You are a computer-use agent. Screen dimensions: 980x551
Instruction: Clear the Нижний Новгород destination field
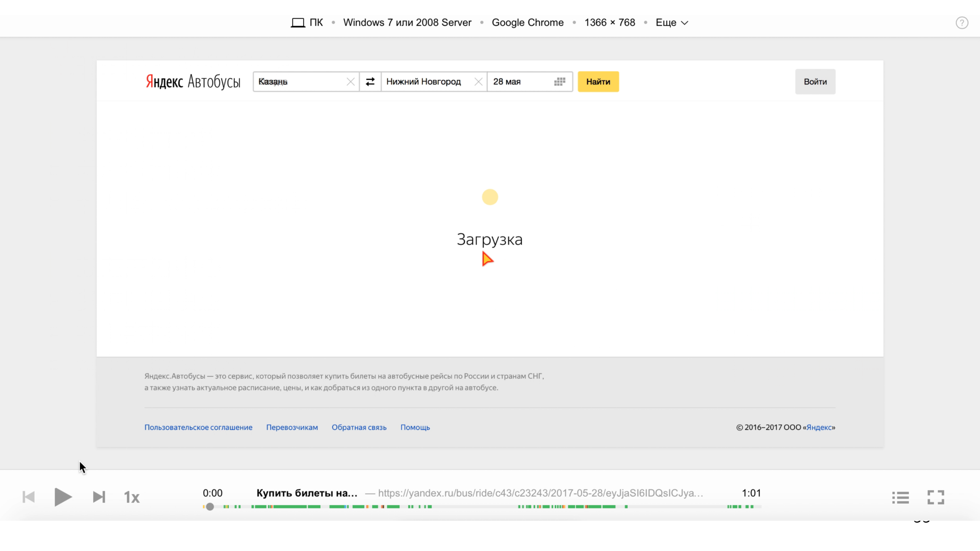coord(478,82)
